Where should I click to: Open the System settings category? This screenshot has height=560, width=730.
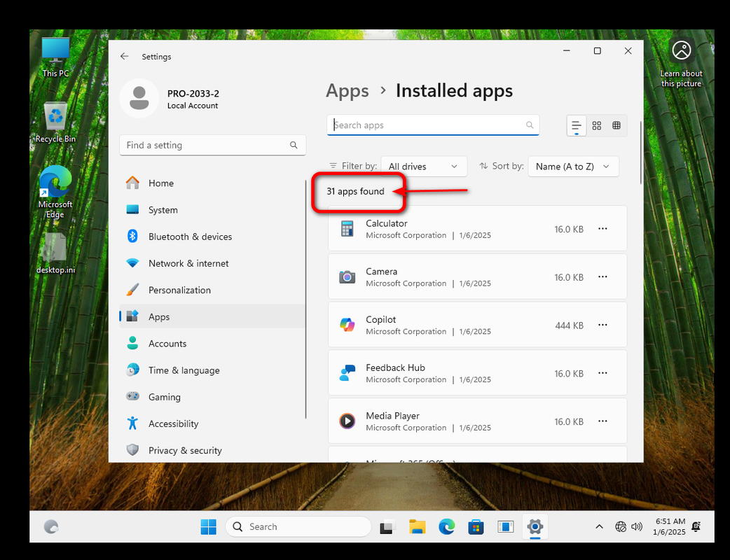[212, 210]
